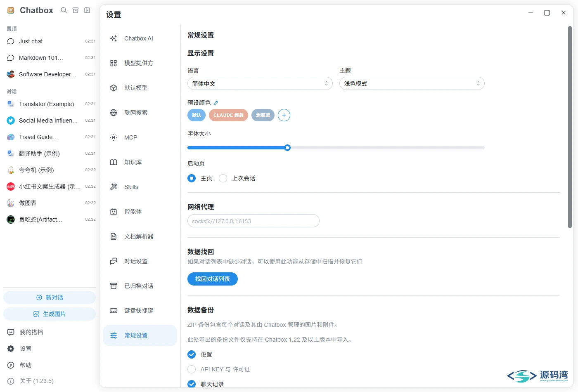Click the 找回对话列表 button
Screen dimensions: 578x392
[x=213, y=279]
